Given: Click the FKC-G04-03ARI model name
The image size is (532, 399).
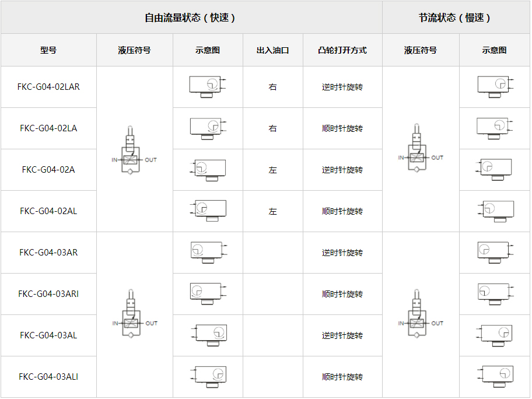Looking at the screenshot, I should click(x=48, y=294).
